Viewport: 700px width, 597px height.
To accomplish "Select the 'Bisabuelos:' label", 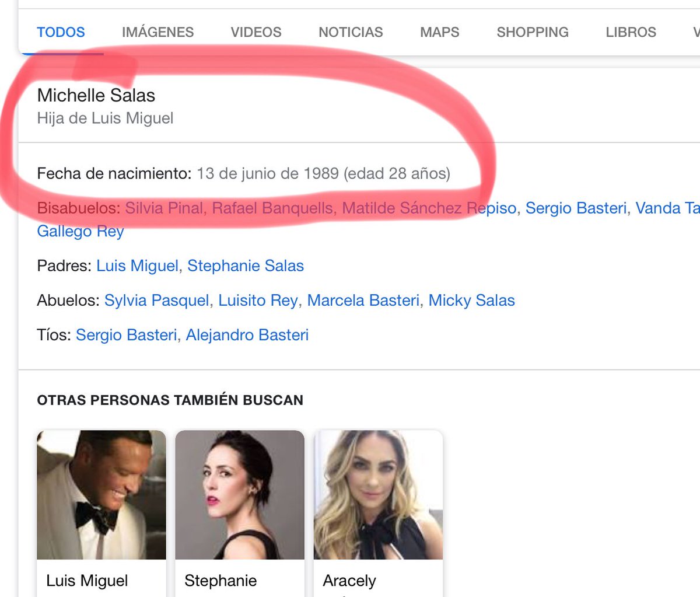I will 79,208.
